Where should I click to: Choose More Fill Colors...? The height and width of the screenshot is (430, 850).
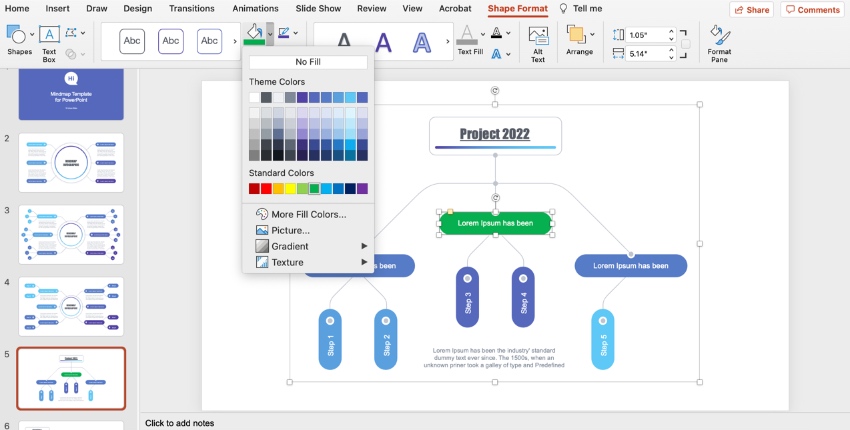[308, 214]
